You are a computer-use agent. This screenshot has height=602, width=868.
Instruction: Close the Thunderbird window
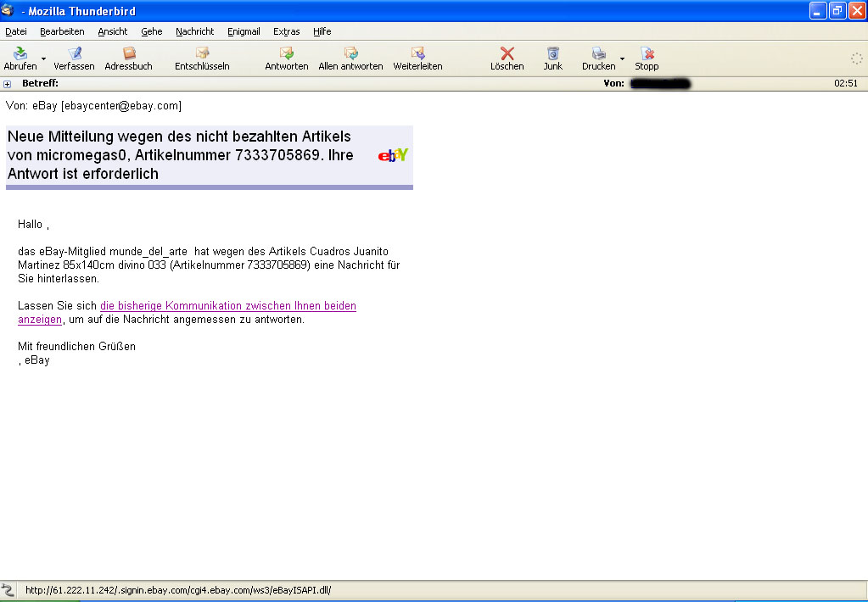857,10
